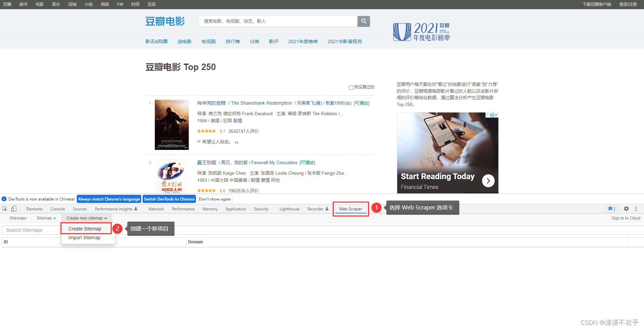Toggle the device toolbar icon
The height and width of the screenshot is (329, 644).
[x=14, y=209]
